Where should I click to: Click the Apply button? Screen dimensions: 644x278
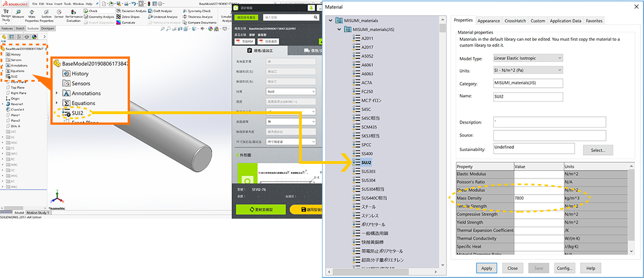[x=487, y=268]
